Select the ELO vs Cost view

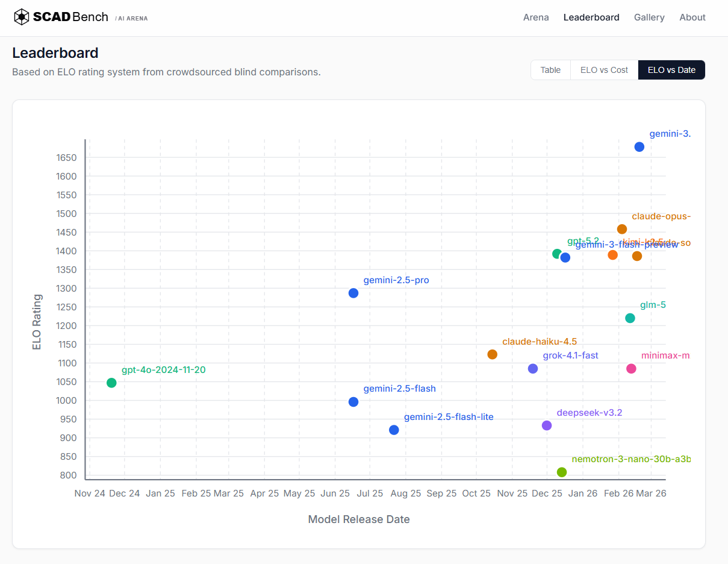(604, 70)
